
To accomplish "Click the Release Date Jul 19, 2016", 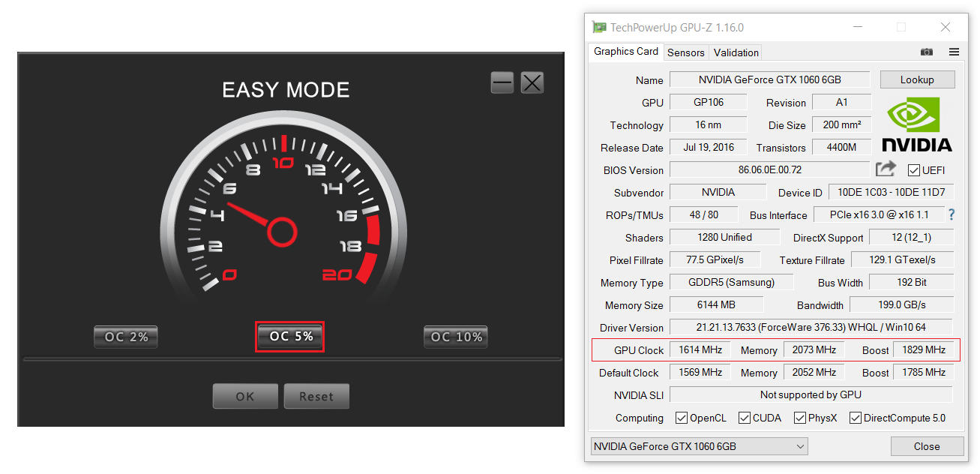I will point(709,147).
